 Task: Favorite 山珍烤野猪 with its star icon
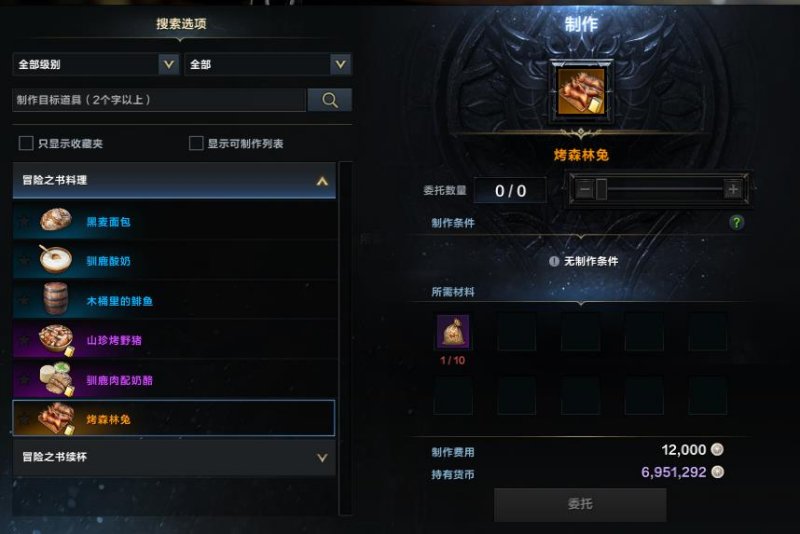(24, 340)
